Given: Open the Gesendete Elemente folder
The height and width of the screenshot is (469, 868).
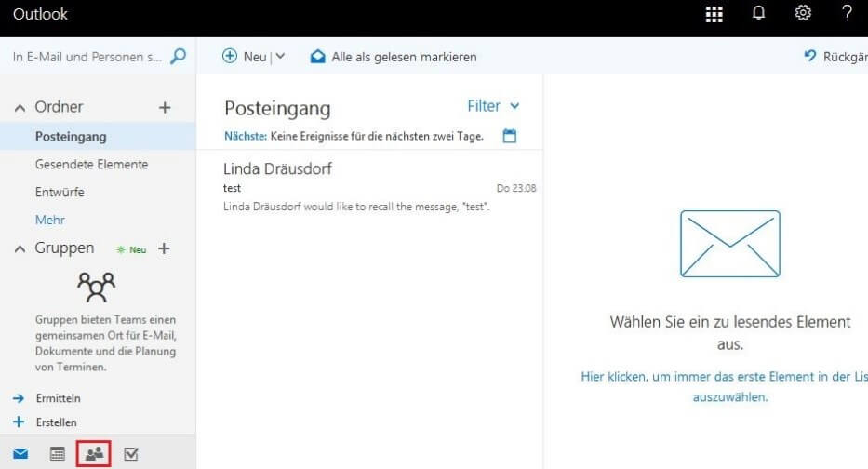Looking at the screenshot, I should 91,165.
